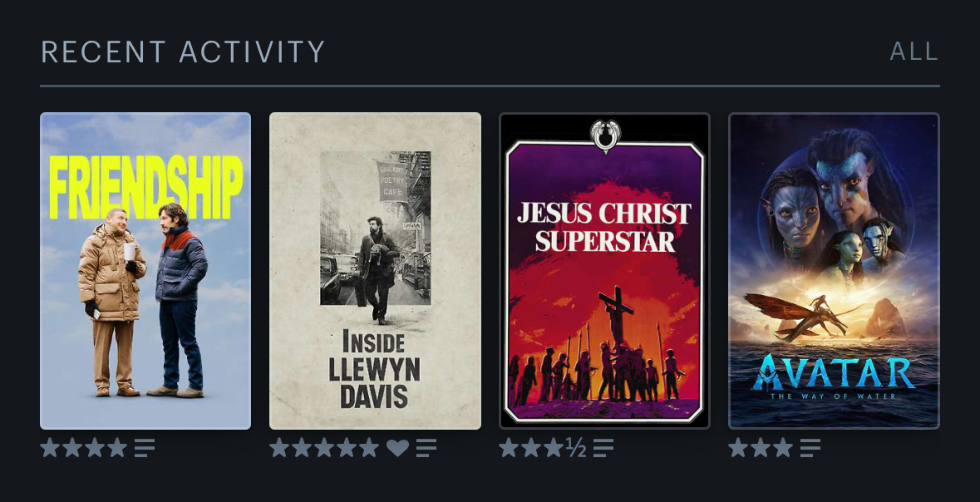Click the half-star symbol under Jesus Christ Superstar
The image size is (980, 502).
pos(576,448)
